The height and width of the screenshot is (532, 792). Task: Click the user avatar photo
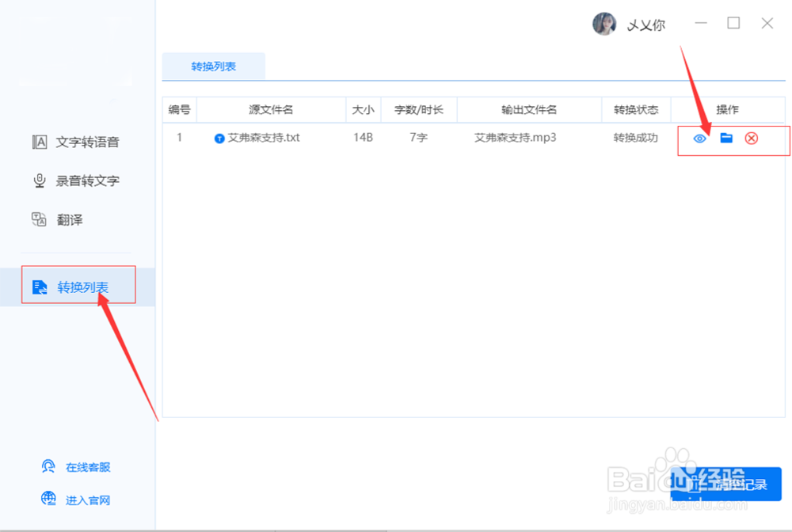(605, 24)
